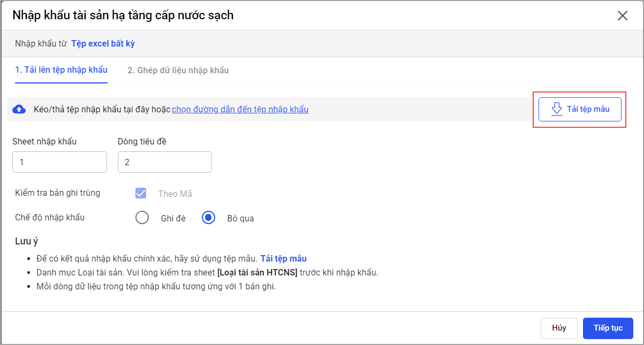Click the Bỏ qua option label
This screenshot has height=345, width=644.
point(240,218)
